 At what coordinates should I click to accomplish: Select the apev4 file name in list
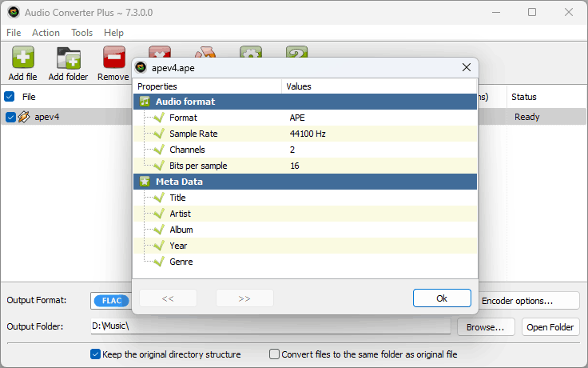(47, 117)
